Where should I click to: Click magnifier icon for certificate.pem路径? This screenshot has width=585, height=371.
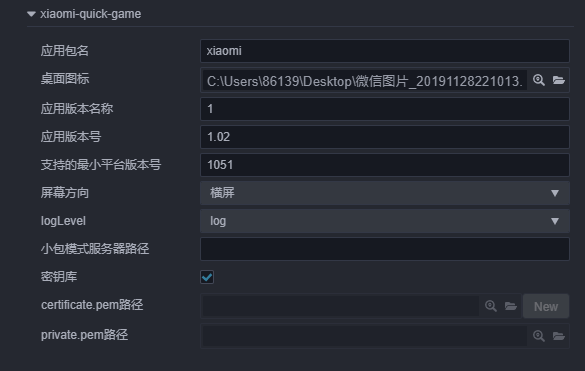click(491, 306)
